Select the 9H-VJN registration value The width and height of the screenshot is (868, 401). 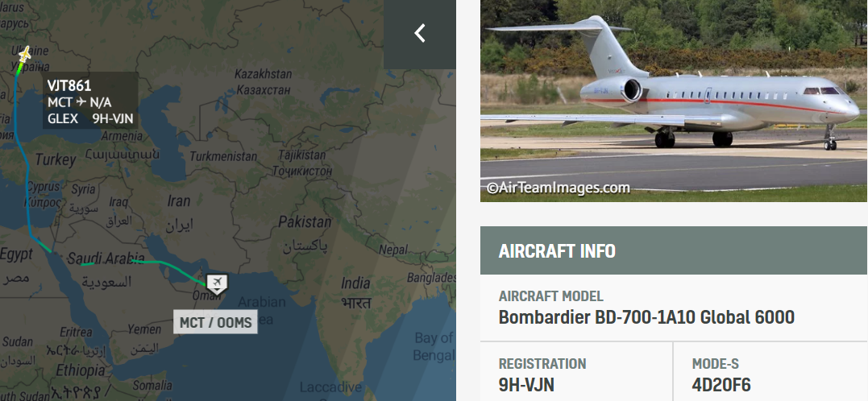point(526,384)
